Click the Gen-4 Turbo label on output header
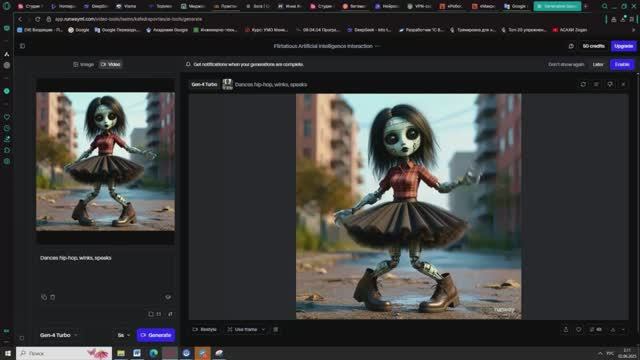The height and width of the screenshot is (360, 640). [204, 84]
